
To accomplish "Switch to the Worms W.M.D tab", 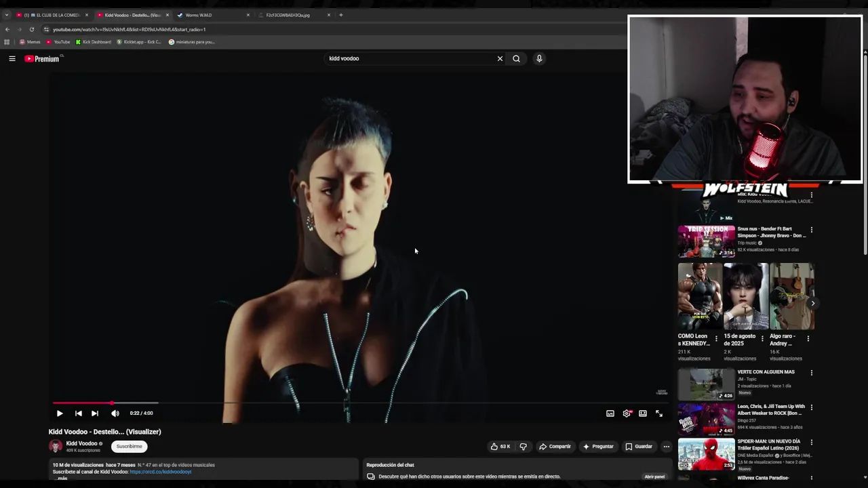I will (x=212, y=15).
